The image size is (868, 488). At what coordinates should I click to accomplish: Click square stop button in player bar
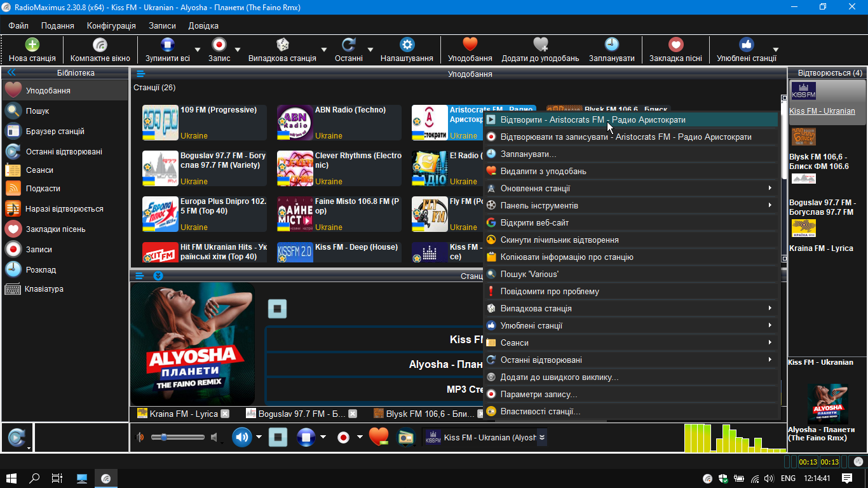278,437
